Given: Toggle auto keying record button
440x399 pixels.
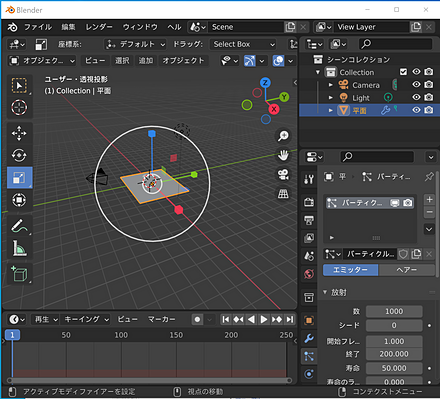Looking at the screenshot, I should [197, 320].
